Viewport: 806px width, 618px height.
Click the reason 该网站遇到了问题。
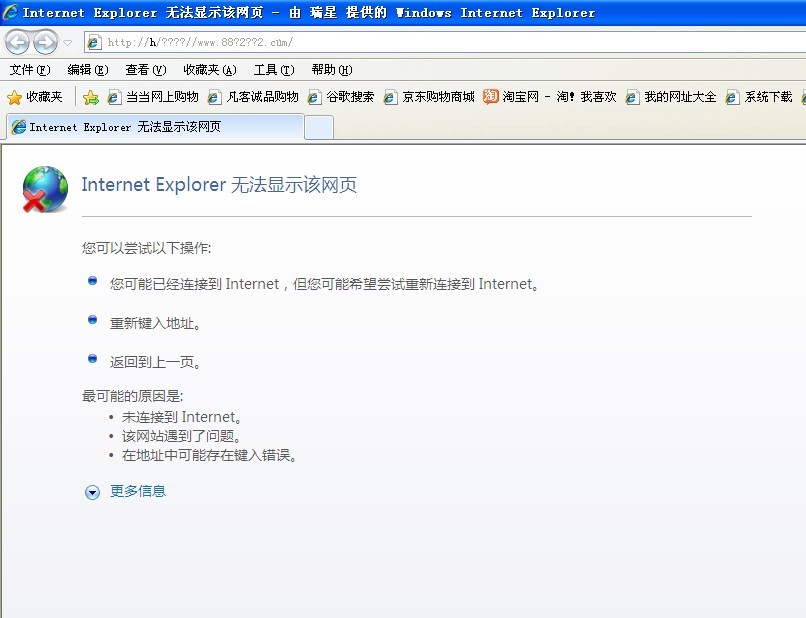(x=181, y=437)
